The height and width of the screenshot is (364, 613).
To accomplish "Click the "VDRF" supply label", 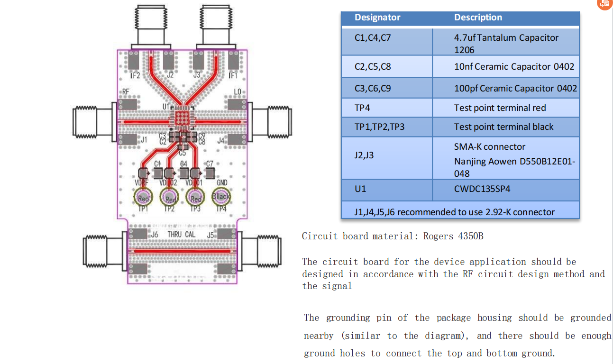I will click(142, 182).
